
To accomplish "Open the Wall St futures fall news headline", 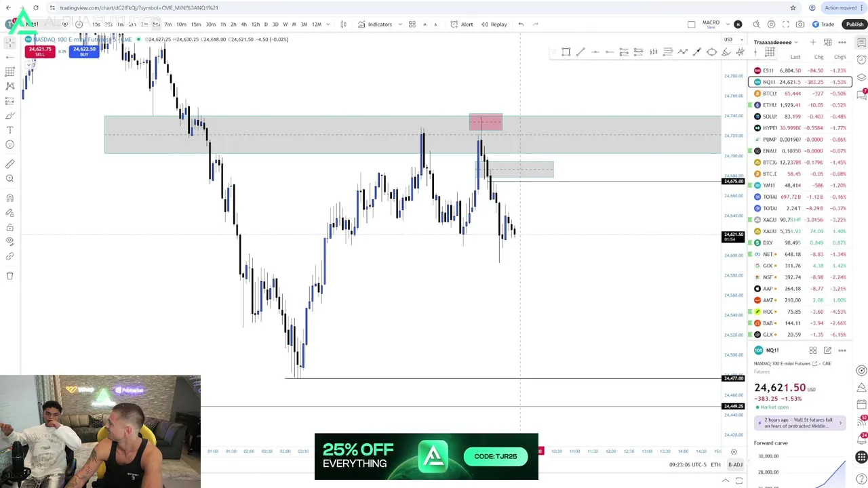I will click(799, 423).
